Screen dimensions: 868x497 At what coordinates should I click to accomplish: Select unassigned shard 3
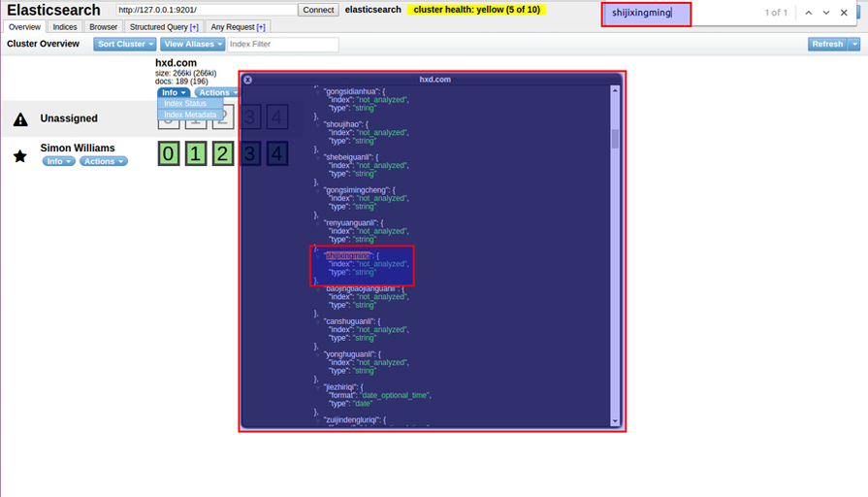point(249,116)
